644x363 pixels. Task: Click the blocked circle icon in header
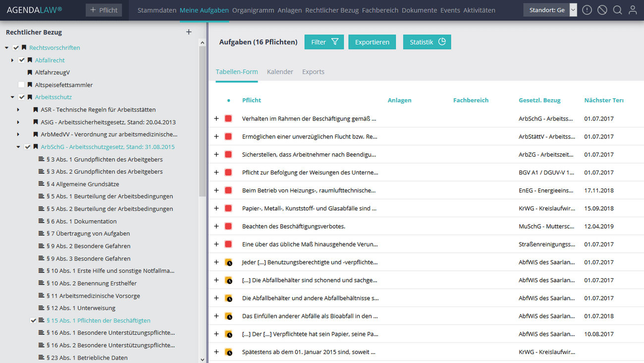(x=602, y=10)
